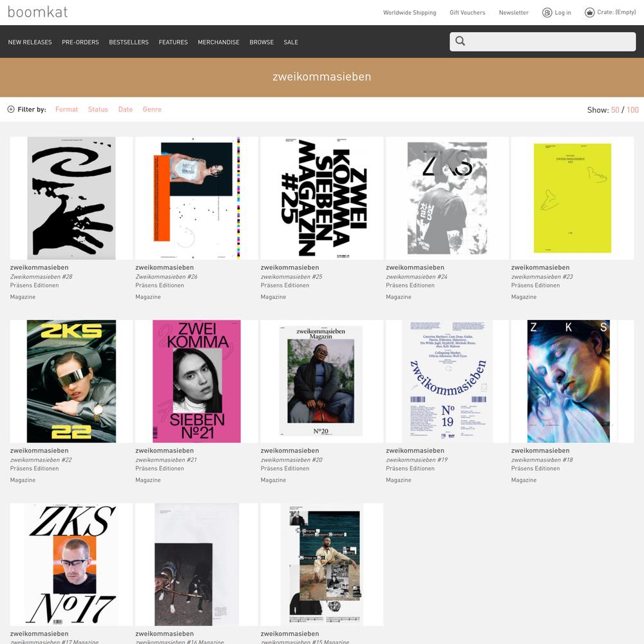Click artist name above Zweikommasieben #28
Viewport: 644px width, 644px height.
click(x=39, y=267)
